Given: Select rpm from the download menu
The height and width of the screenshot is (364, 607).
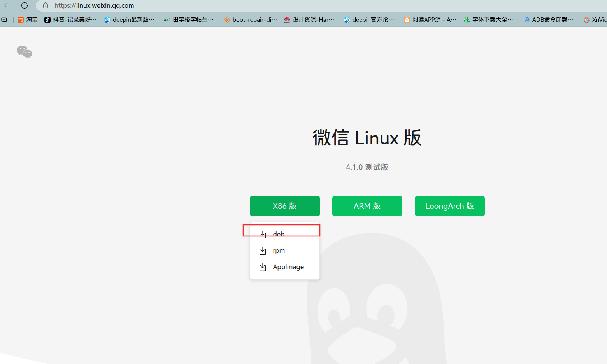Looking at the screenshot, I should click(x=285, y=251).
